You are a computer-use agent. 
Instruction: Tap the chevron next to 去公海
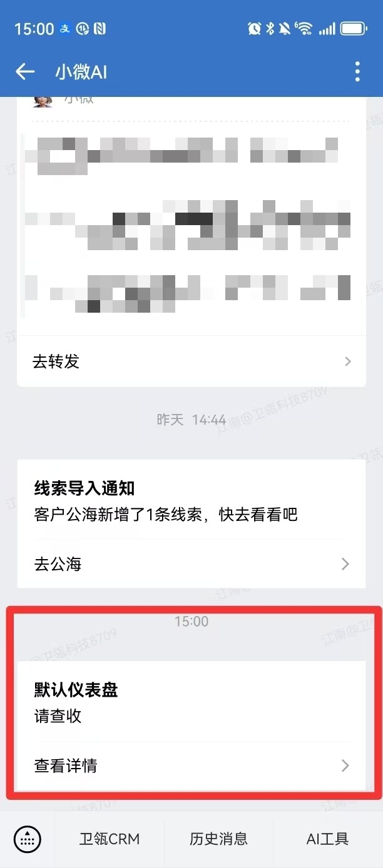345,564
